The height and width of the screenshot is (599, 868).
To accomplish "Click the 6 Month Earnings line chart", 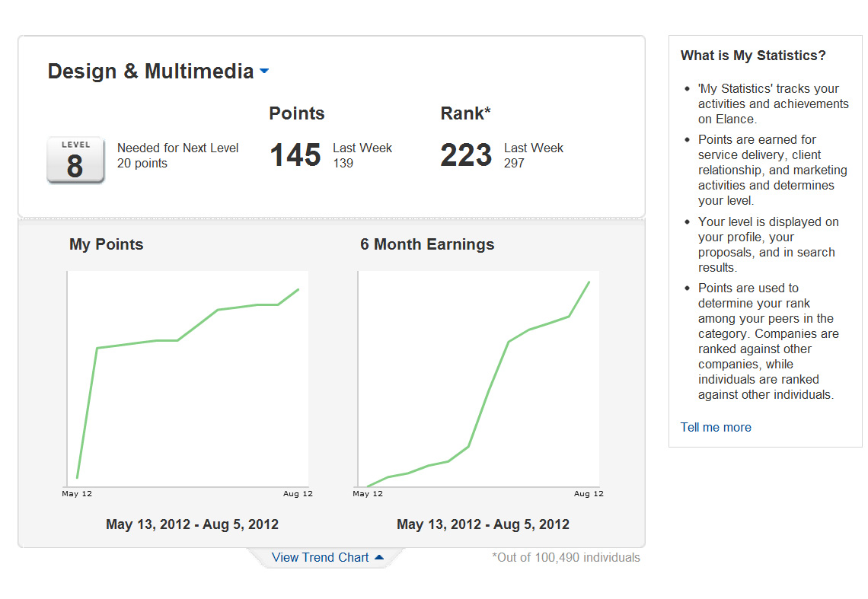I will tap(478, 378).
